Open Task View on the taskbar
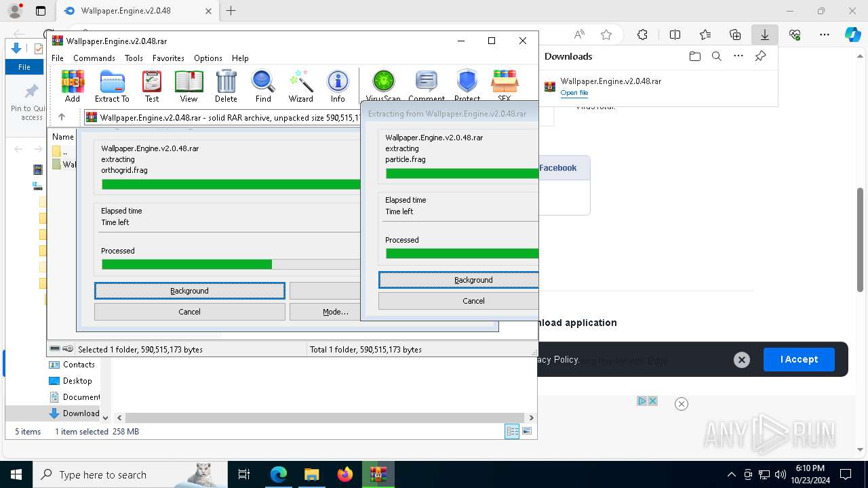 click(x=244, y=474)
